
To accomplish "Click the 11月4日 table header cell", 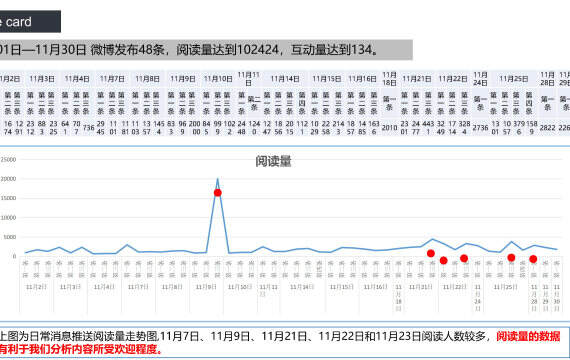I will pos(77,79).
